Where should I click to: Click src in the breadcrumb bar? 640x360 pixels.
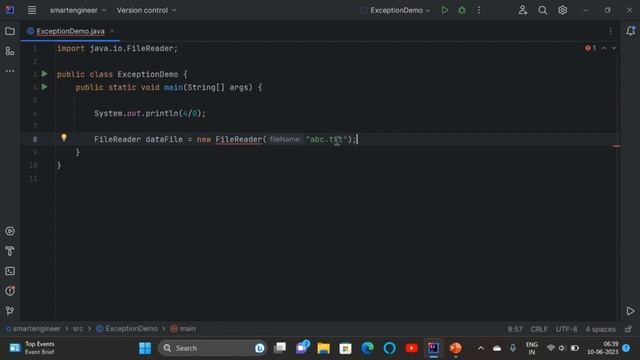click(x=78, y=329)
